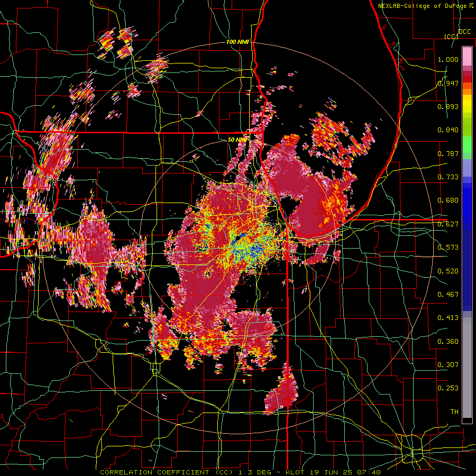
Task: Select the 0.573 scale value
Action: tap(448, 248)
